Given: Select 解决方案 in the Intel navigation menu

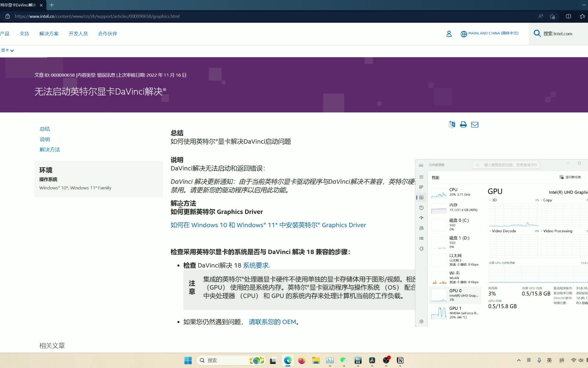Looking at the screenshot, I should (49, 33).
